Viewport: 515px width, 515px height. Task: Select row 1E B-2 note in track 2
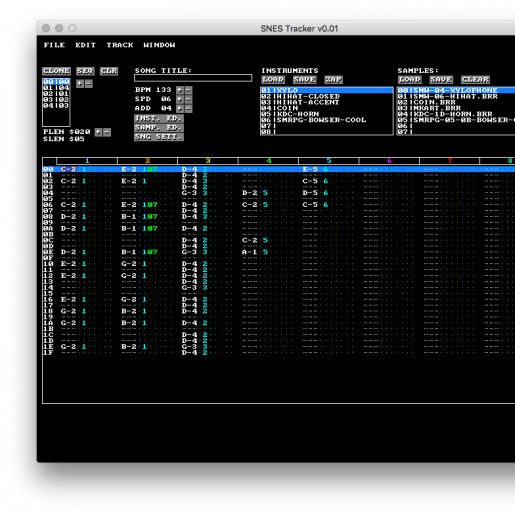pos(129,347)
